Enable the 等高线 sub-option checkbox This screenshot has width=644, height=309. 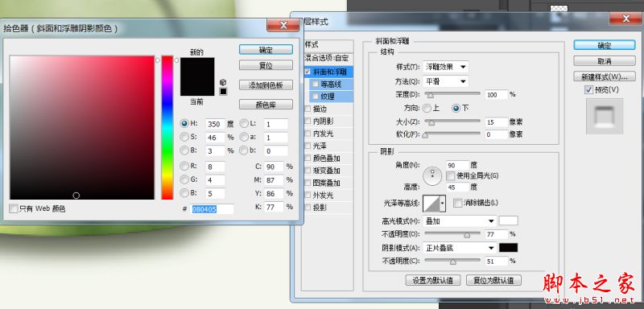316,84
